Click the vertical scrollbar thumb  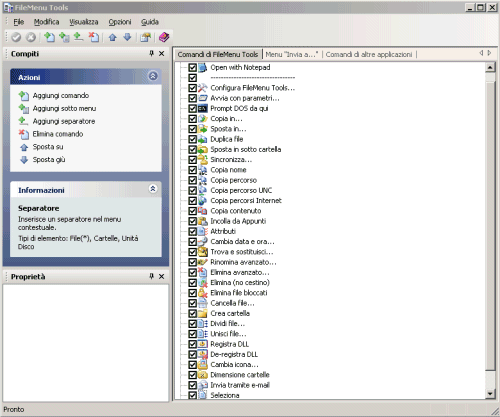click(490, 226)
